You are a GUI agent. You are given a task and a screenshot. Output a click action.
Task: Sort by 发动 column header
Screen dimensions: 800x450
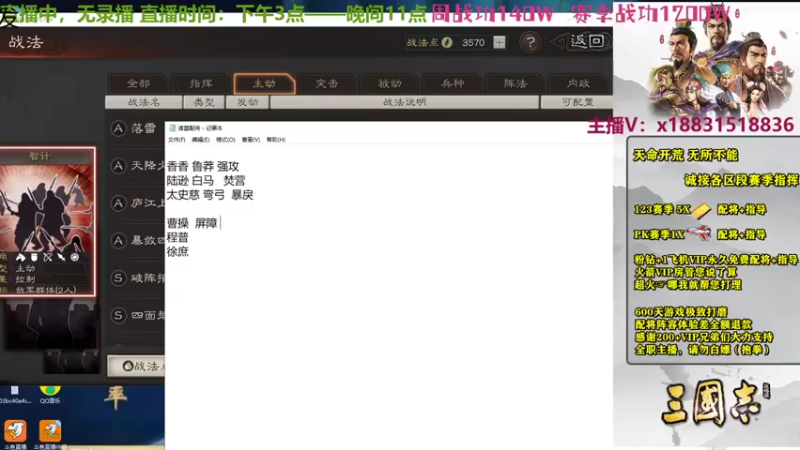[x=247, y=102]
